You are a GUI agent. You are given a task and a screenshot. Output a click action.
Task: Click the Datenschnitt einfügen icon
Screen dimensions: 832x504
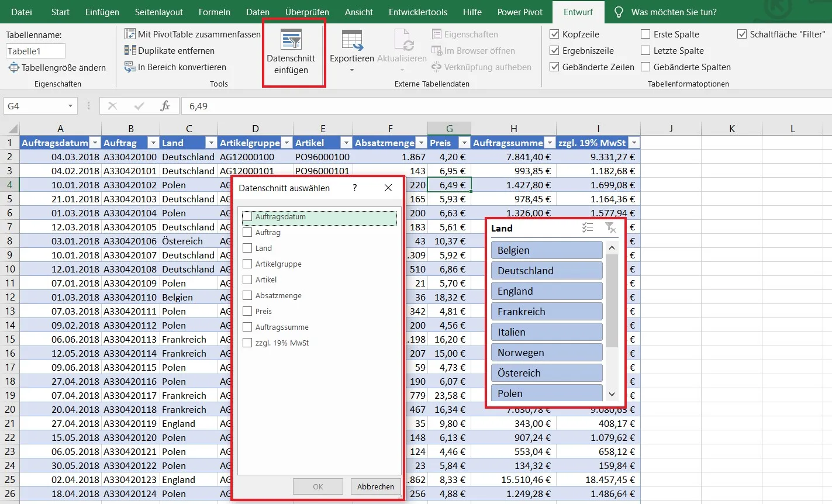pyautogui.click(x=291, y=40)
